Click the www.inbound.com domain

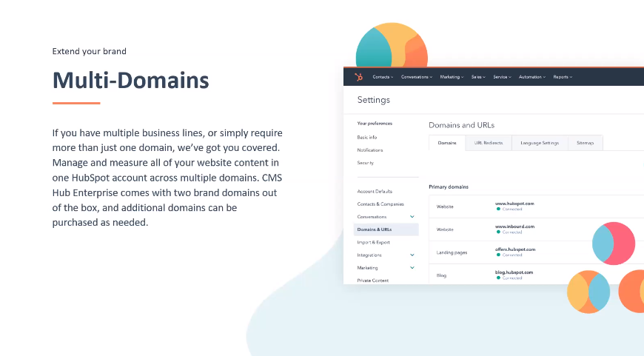[x=514, y=226]
